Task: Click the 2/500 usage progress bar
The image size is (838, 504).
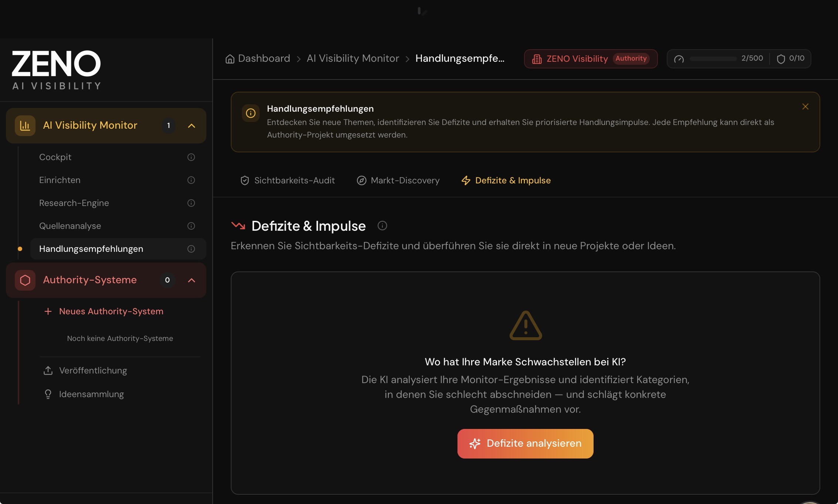Action: point(713,59)
